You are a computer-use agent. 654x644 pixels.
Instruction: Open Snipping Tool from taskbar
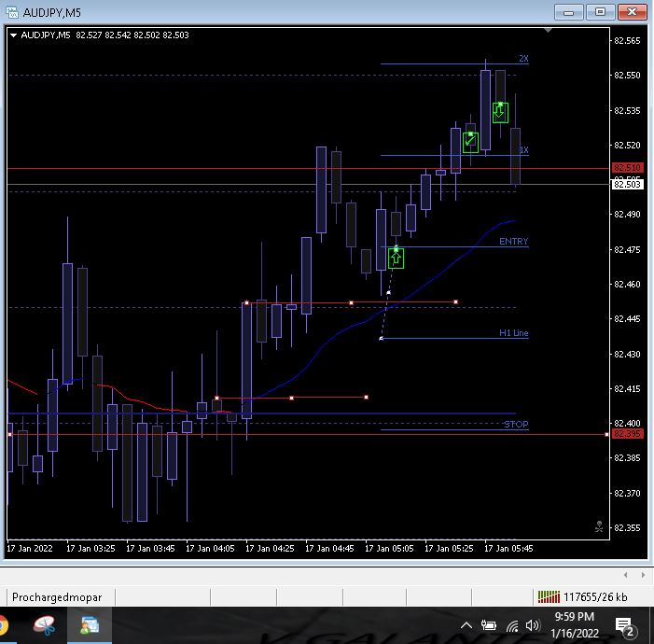44,625
